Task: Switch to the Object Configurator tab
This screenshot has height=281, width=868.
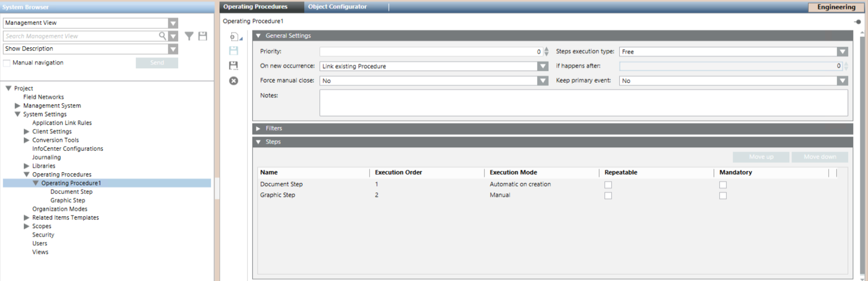Action: pyautogui.click(x=337, y=7)
